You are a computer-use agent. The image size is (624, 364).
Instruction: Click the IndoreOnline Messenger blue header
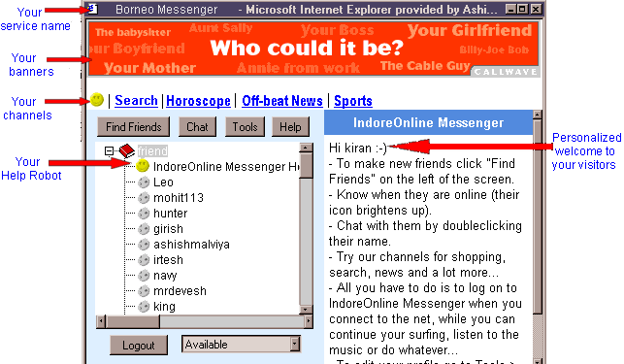click(x=428, y=122)
